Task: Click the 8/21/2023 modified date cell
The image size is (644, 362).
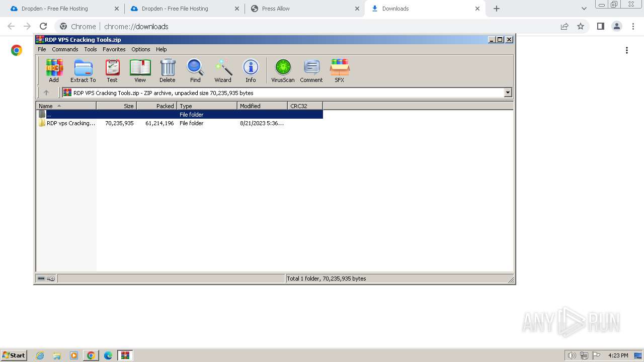Action: click(262, 123)
